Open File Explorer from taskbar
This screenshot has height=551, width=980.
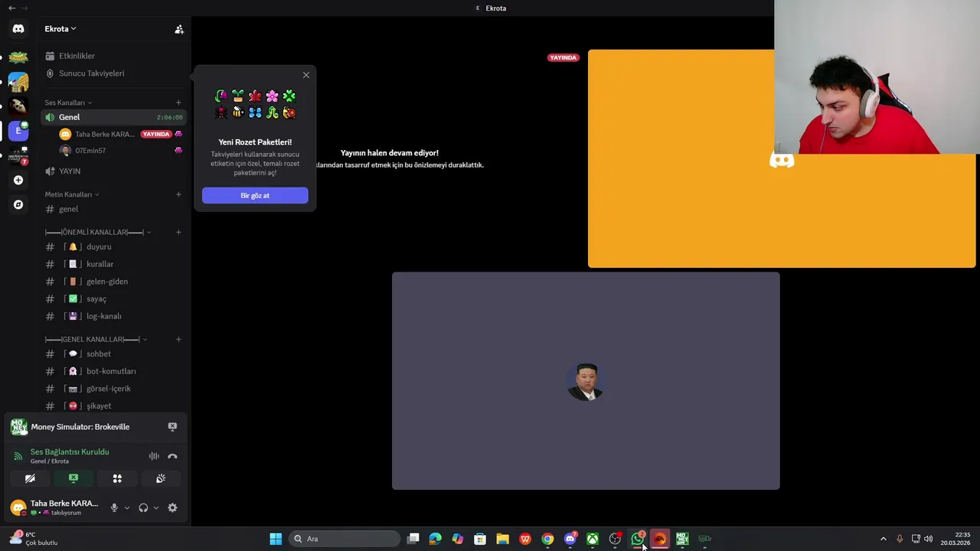click(x=502, y=539)
